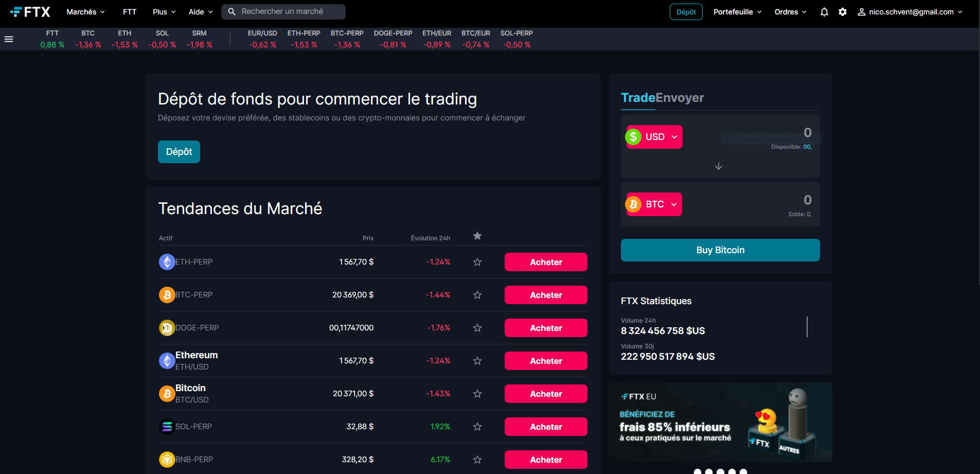Click the swap direction arrow in Trade panel
Screen dimensions: 980x474
tap(719, 166)
